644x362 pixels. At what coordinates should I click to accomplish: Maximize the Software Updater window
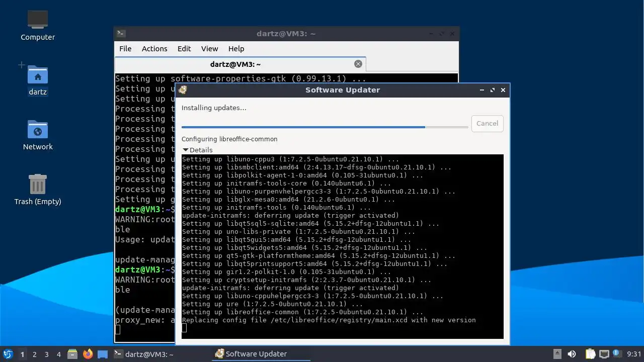pyautogui.click(x=493, y=90)
